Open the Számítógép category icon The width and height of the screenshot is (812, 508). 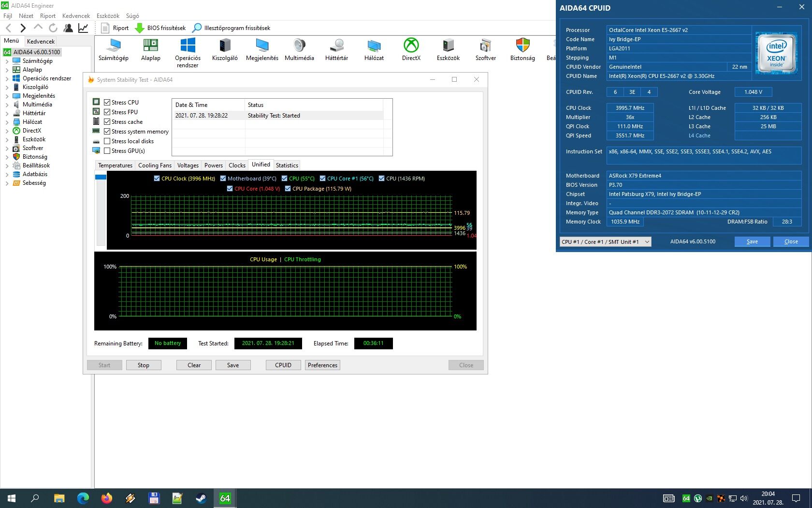114,45
